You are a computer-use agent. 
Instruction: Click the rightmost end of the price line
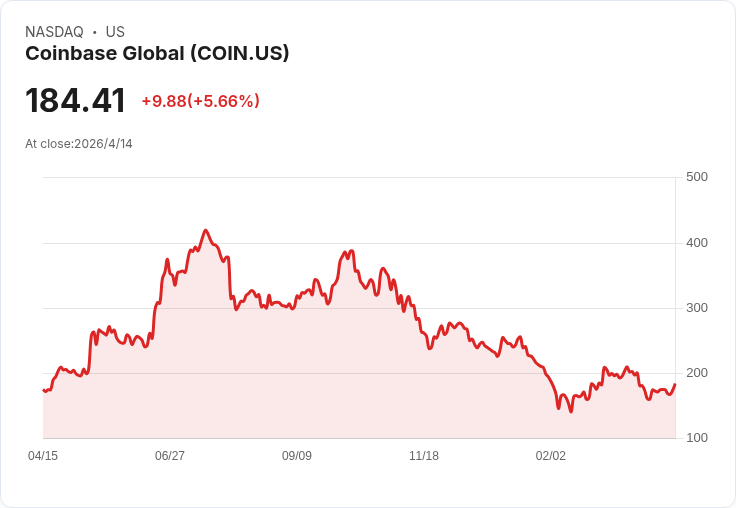tap(675, 384)
